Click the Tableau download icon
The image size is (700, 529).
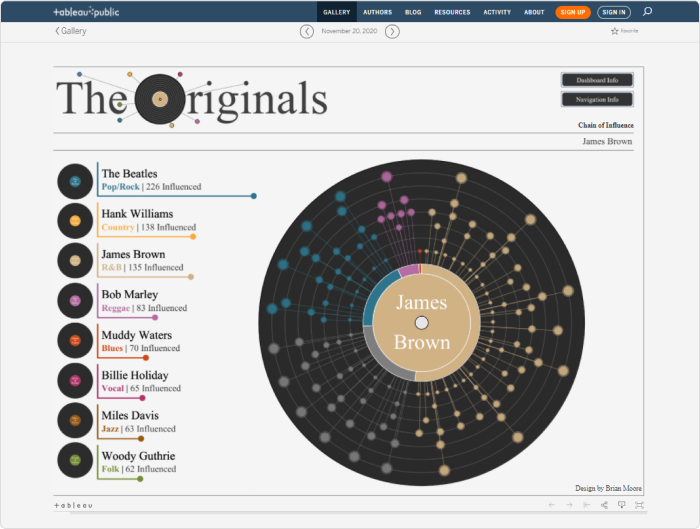621,505
